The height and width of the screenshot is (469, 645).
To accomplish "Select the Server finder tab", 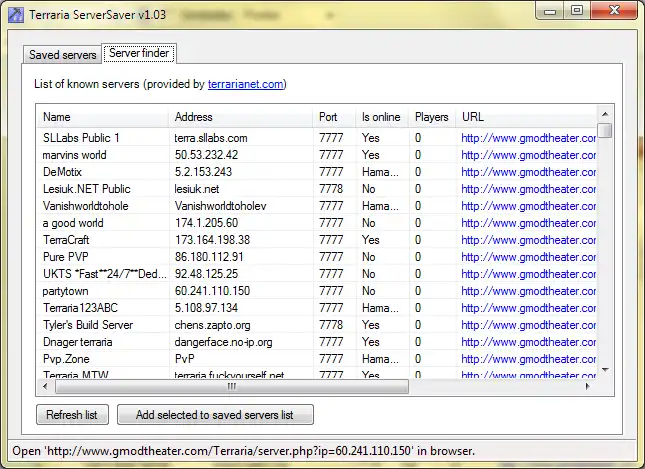I will coord(139,53).
